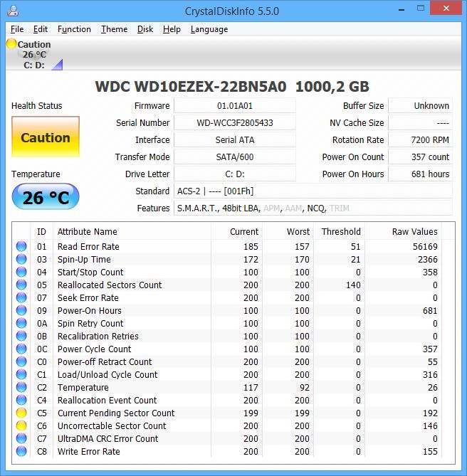
Task: Select the C: D: drive label in drive bar
Action: [x=34, y=65]
